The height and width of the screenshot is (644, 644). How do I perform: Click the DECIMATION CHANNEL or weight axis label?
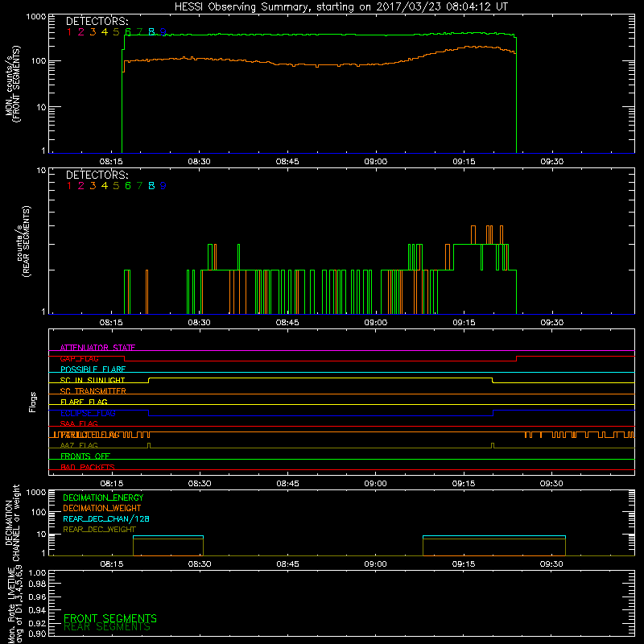pyautogui.click(x=12, y=522)
